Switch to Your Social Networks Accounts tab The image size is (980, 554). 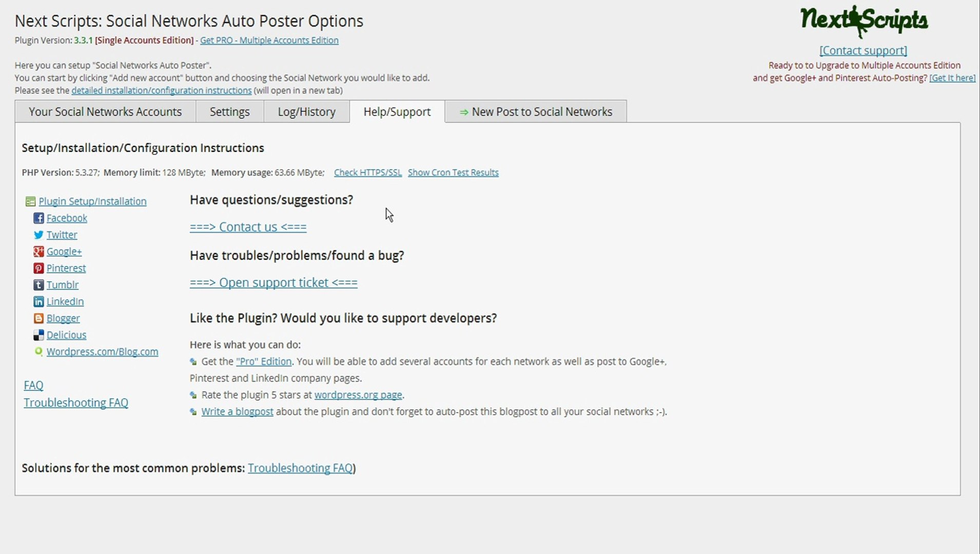click(x=105, y=112)
